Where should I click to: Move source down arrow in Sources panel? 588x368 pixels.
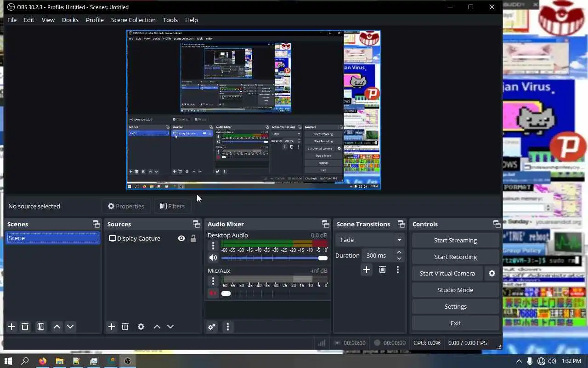170,327
